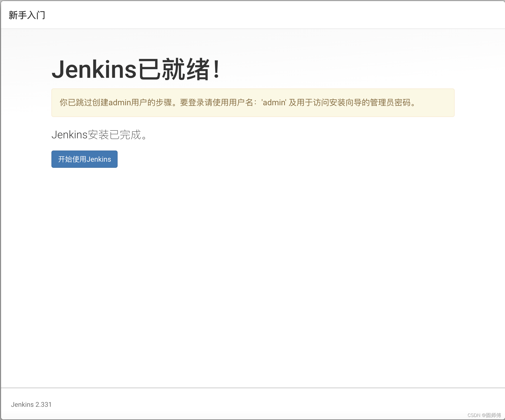Image resolution: width=505 pixels, height=420 pixels.
Task: Click 已完成 in the installation message
Action: tap(125, 135)
